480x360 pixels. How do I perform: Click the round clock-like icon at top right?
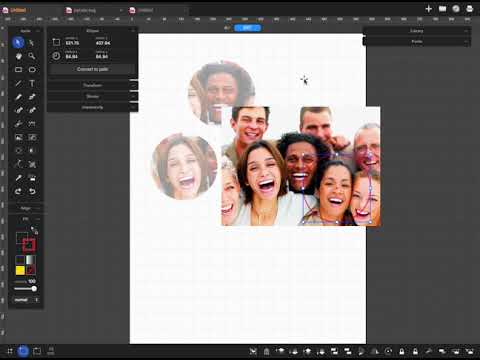click(x=456, y=9)
